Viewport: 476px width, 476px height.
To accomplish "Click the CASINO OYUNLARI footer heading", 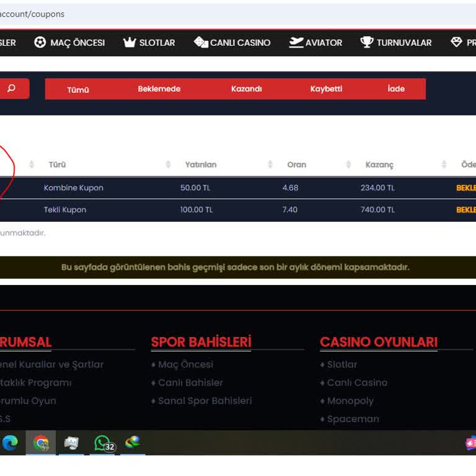I will 379,342.
